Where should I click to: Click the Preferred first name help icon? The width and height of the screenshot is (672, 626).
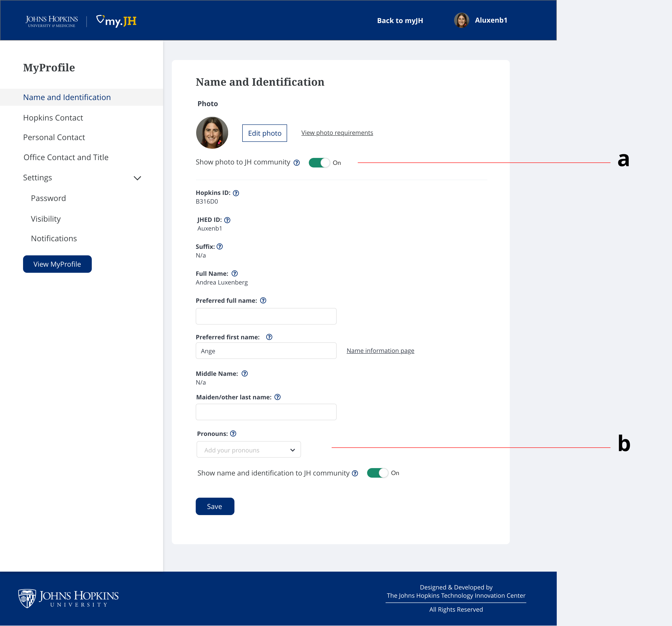click(x=269, y=337)
